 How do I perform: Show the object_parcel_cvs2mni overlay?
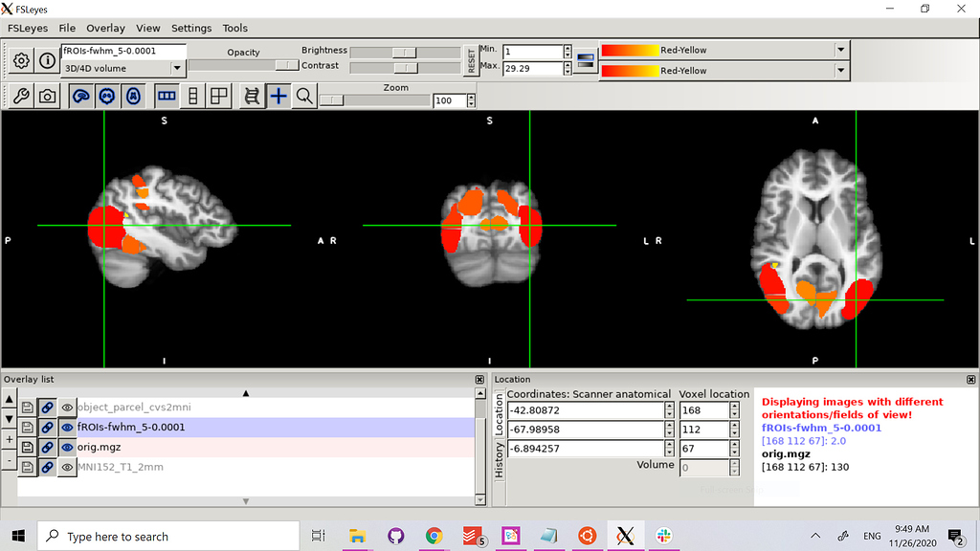point(66,407)
